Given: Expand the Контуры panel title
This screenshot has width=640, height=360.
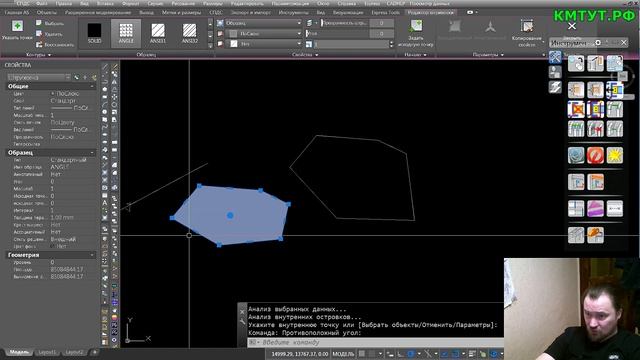Looking at the screenshot, I should [x=38, y=55].
